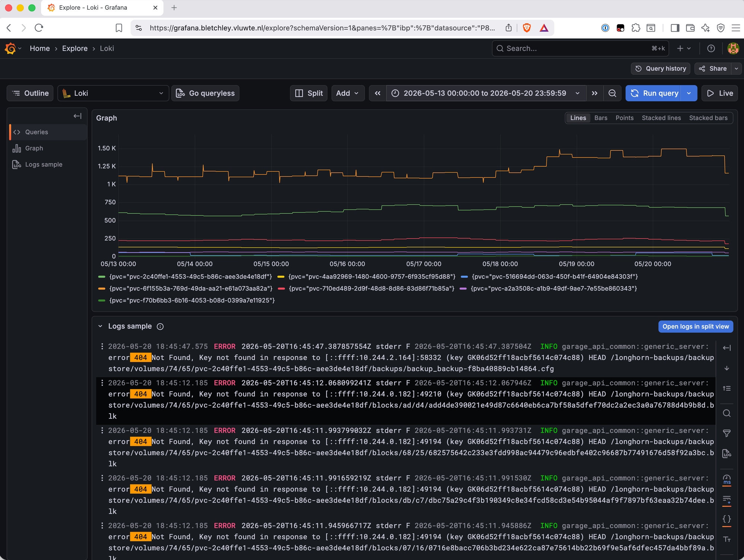Zoom out time range magnifier icon

coord(612,93)
